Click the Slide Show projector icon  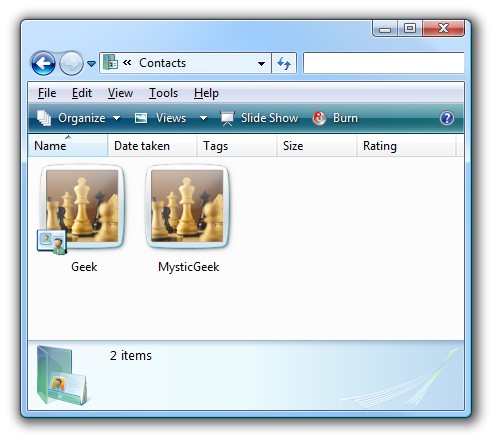pos(227,118)
